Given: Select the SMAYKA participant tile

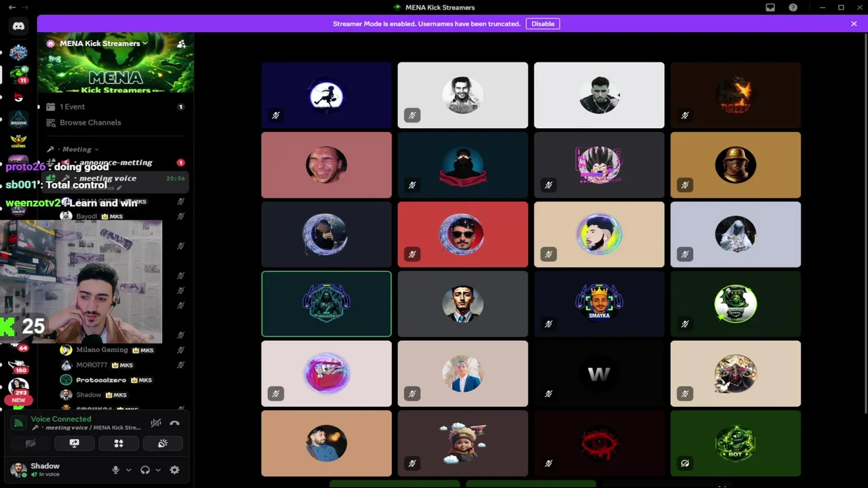Looking at the screenshot, I should click(599, 304).
